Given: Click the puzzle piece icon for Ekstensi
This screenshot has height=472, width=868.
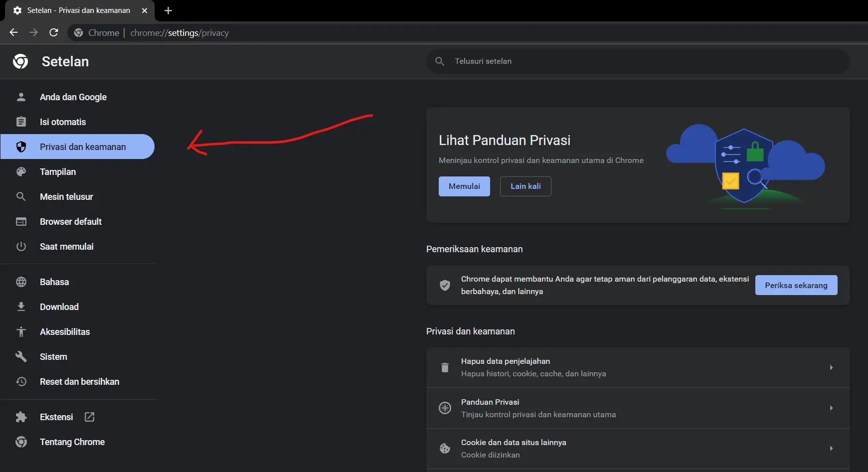Looking at the screenshot, I should [21, 417].
